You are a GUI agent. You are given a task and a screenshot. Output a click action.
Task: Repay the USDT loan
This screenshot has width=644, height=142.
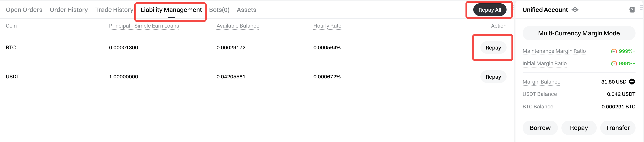coord(493,77)
